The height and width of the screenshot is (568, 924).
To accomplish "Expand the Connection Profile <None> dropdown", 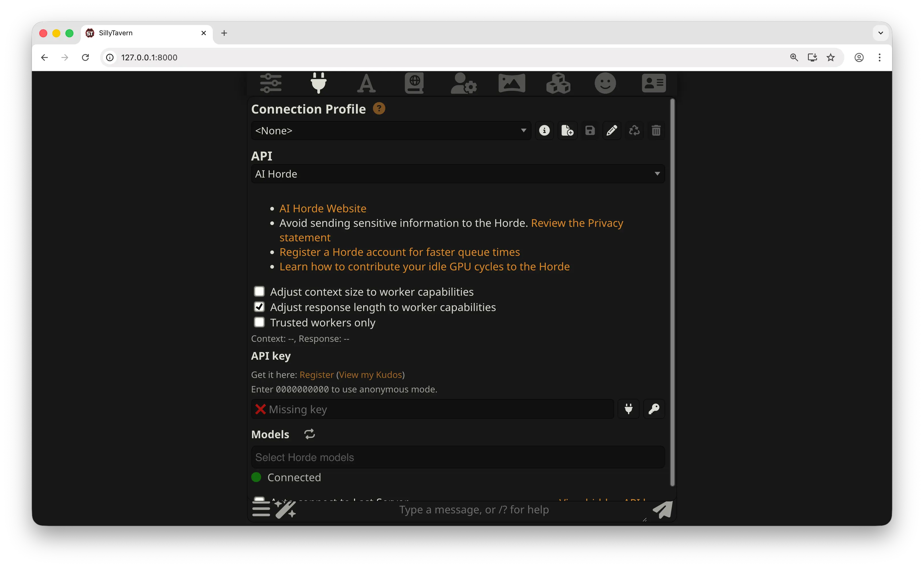I will point(391,131).
